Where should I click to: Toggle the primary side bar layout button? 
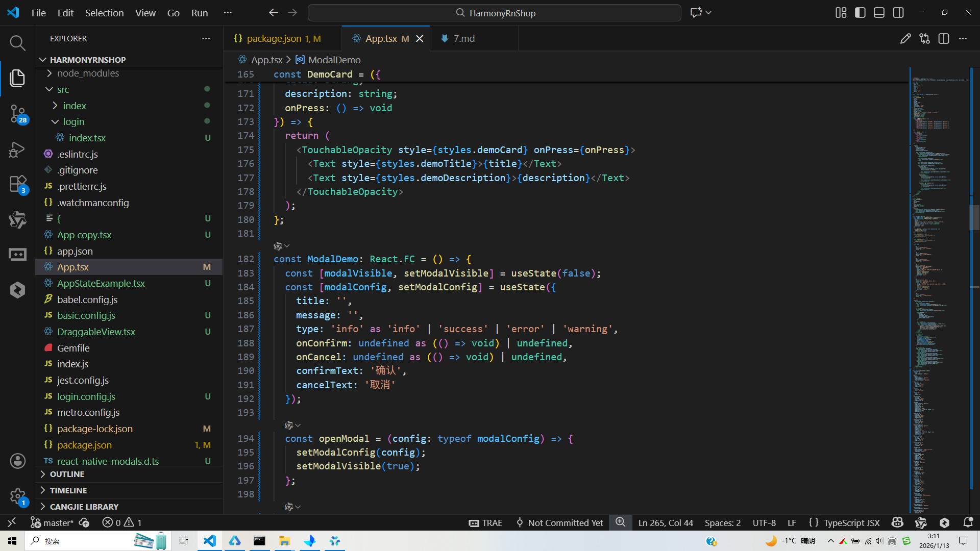coord(860,13)
